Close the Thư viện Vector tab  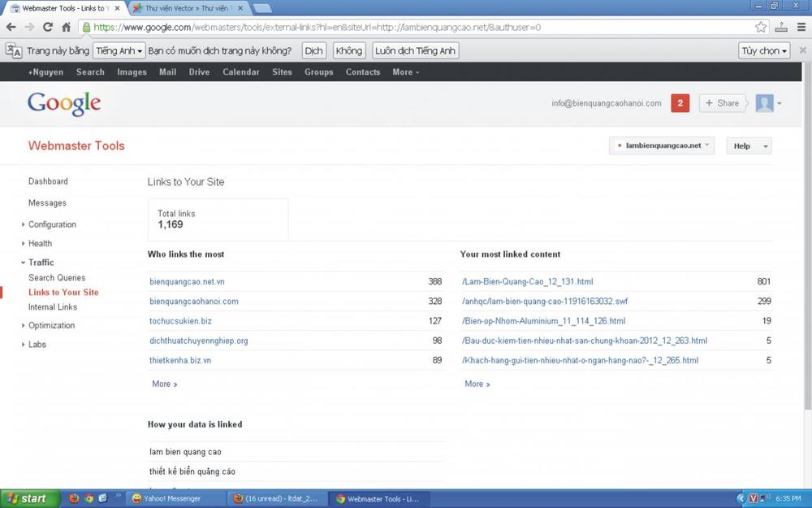[240, 8]
